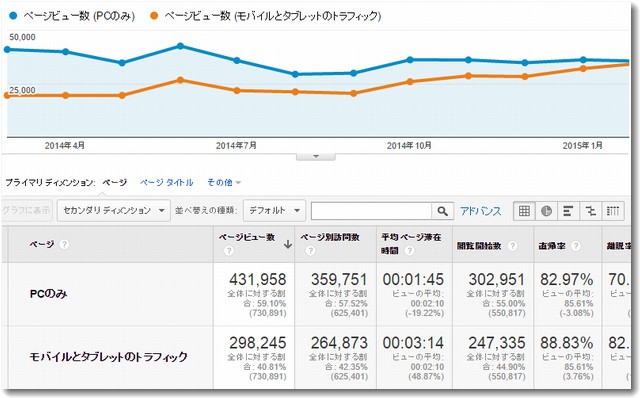Click the 82.97% bounce rate value
640x398 pixels.
(x=567, y=280)
